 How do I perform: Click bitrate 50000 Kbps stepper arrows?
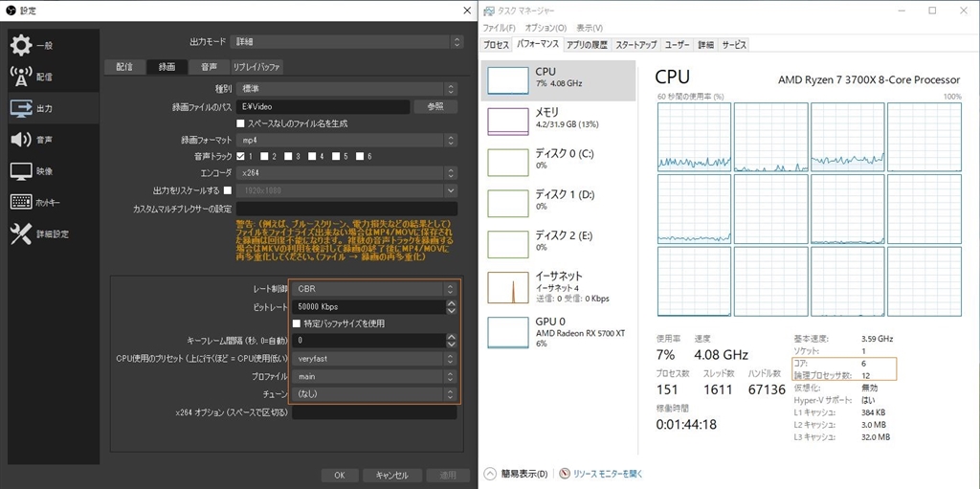click(452, 307)
